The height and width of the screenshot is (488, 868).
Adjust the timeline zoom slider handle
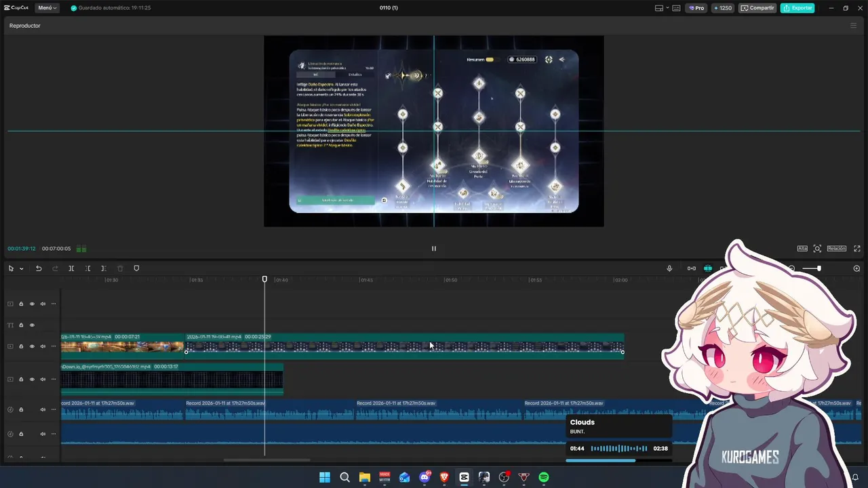click(x=818, y=268)
